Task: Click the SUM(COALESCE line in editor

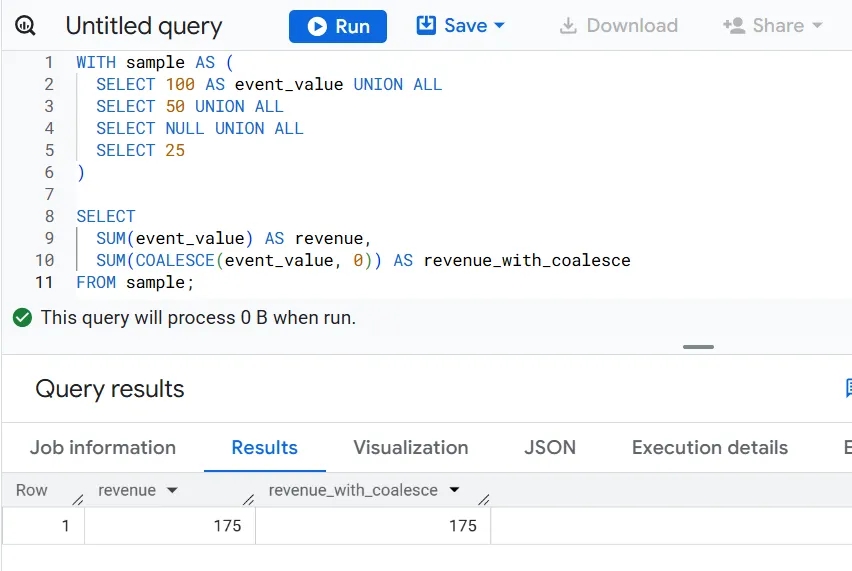Action: point(363,260)
